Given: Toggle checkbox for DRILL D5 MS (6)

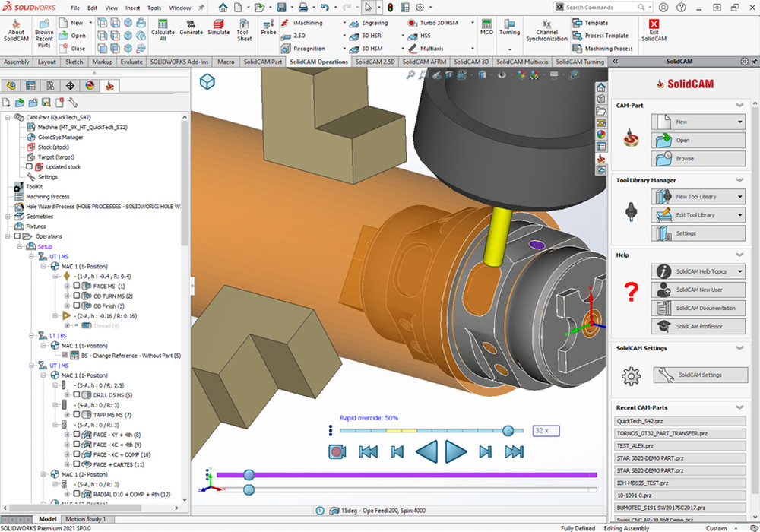Looking at the screenshot, I should [x=76, y=395].
